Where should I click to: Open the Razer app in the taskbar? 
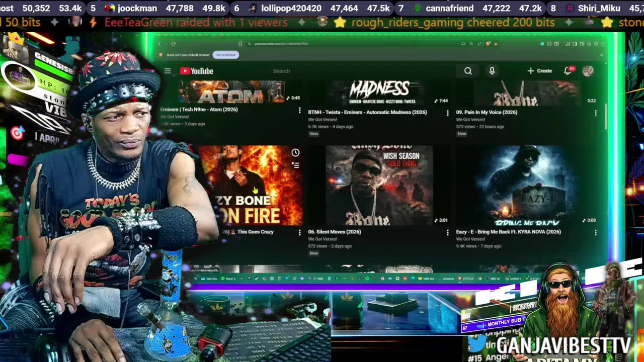(x=228, y=278)
